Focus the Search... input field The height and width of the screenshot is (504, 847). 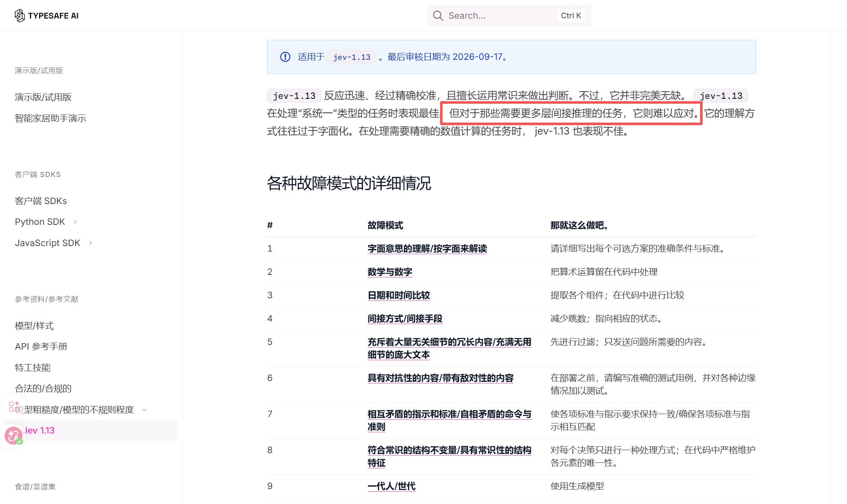point(509,16)
